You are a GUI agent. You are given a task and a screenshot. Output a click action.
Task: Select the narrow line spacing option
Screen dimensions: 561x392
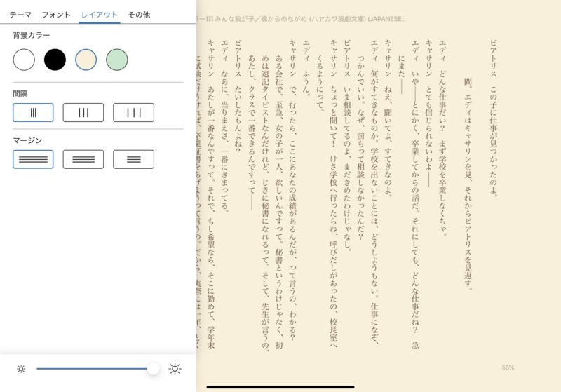[33, 113]
